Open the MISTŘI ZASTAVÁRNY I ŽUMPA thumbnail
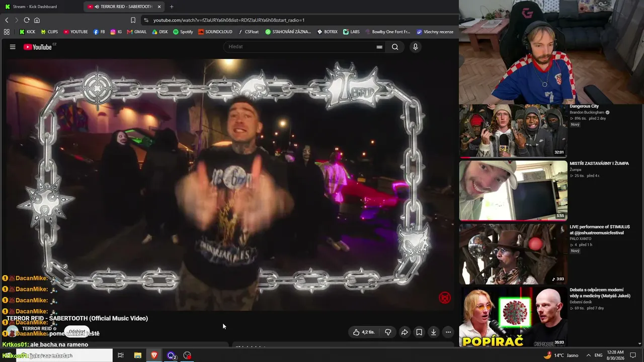The height and width of the screenshot is (362, 644). (513, 191)
